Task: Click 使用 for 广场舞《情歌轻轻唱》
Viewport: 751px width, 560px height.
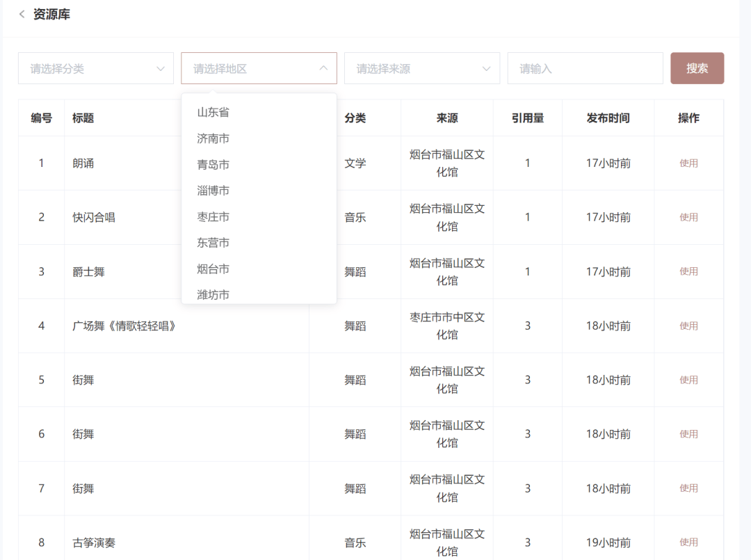Action: click(x=688, y=326)
